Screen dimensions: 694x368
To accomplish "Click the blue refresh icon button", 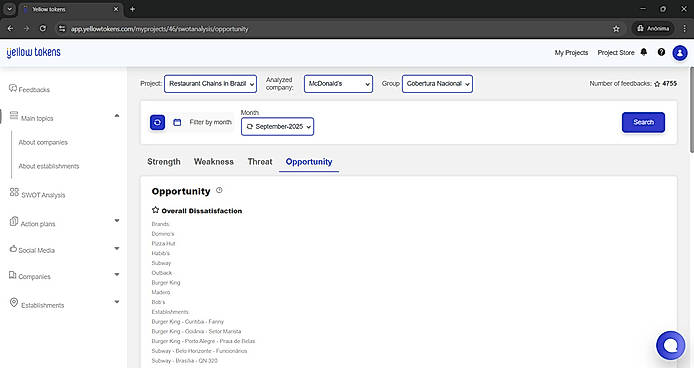I will point(158,123).
